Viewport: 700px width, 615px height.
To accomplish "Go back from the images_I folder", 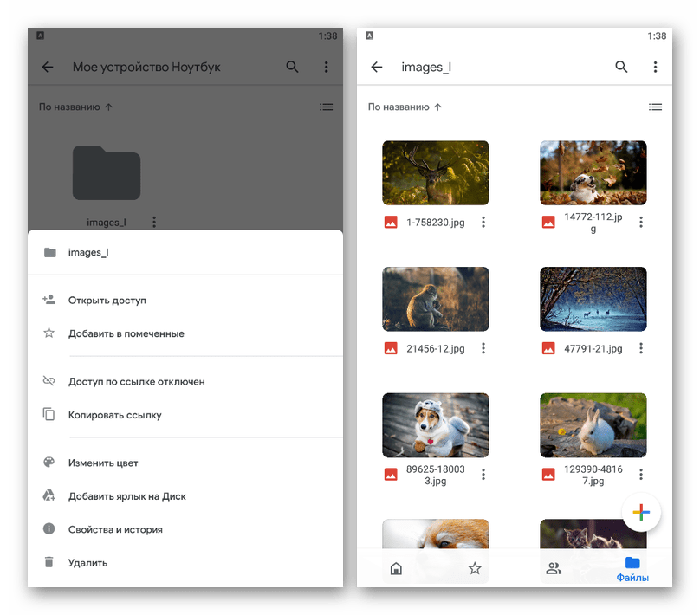I will tap(377, 68).
